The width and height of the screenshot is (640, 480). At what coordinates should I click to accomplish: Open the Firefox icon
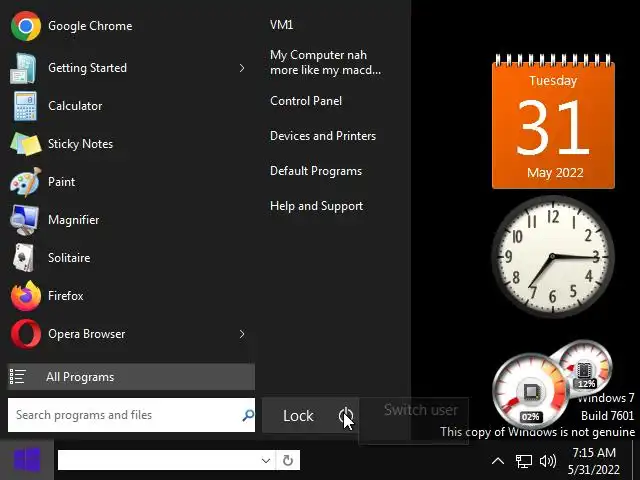(26, 296)
